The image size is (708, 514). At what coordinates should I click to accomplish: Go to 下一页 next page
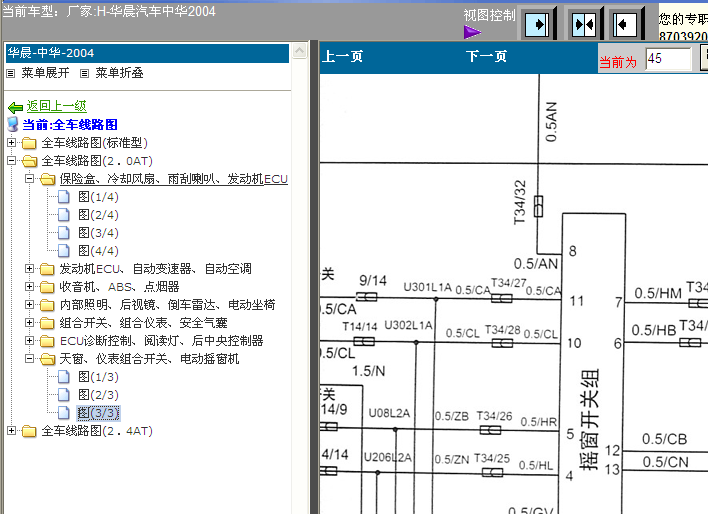(x=486, y=56)
